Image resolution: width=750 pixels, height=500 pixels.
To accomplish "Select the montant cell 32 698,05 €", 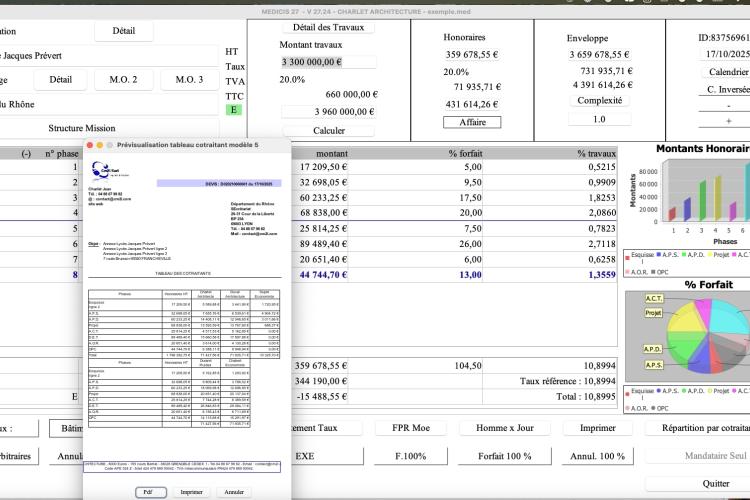I will tap(320, 182).
